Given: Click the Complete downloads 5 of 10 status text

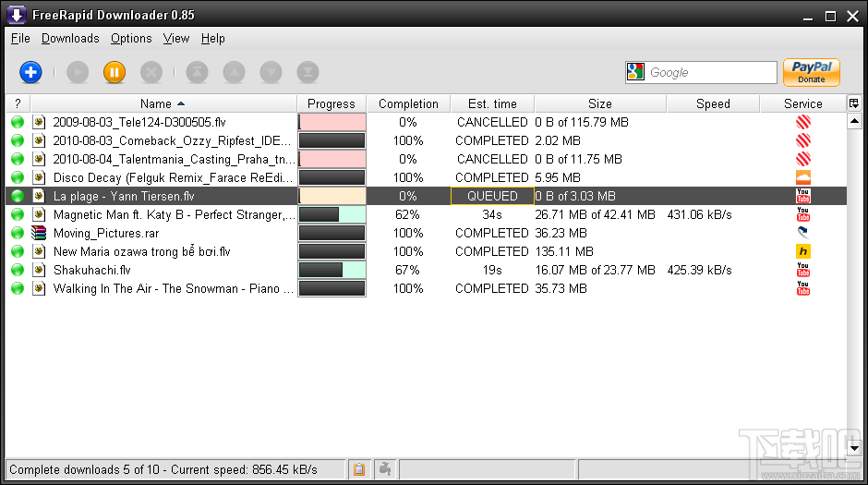Looking at the screenshot, I should pos(163,469).
